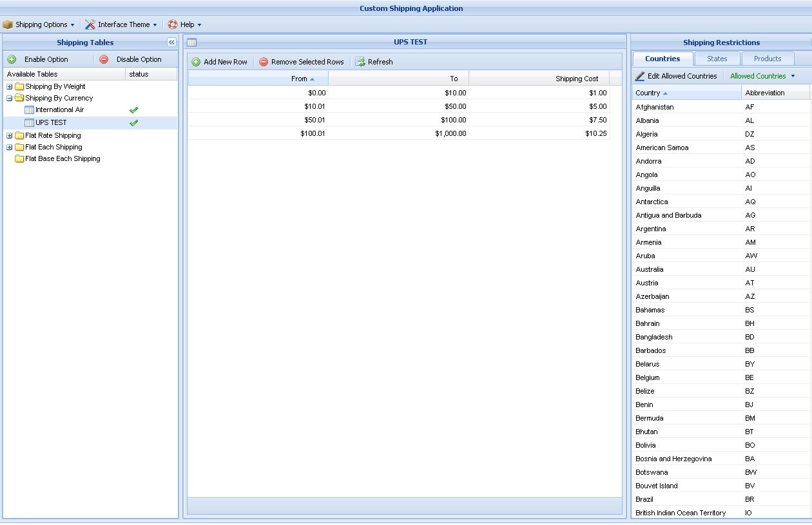Select the Belgium country row
Screen dimensions: 812x525
pyautogui.click(x=721, y=377)
